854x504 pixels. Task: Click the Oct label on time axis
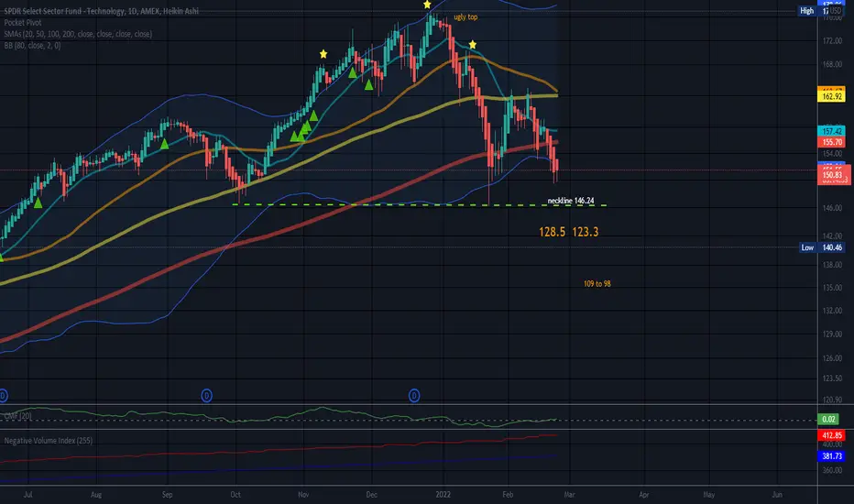click(x=235, y=495)
